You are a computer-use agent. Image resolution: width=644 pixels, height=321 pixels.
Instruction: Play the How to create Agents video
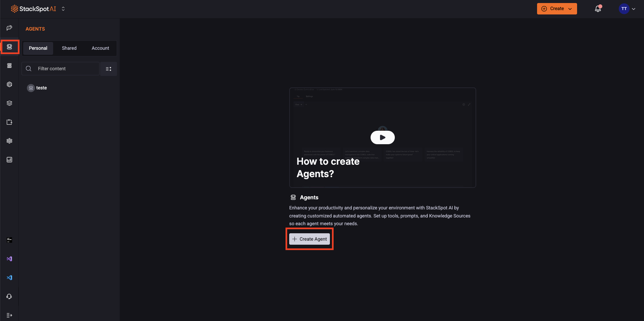pyautogui.click(x=382, y=137)
